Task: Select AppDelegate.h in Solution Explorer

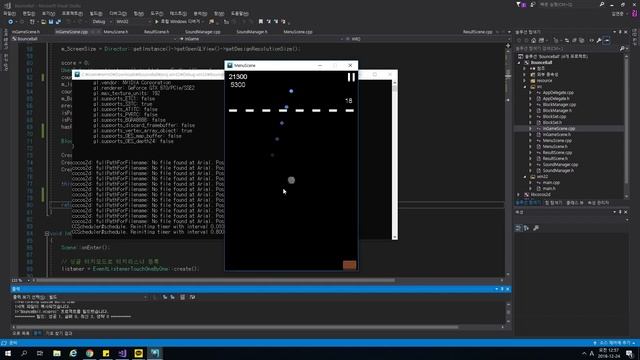Action: (556, 98)
